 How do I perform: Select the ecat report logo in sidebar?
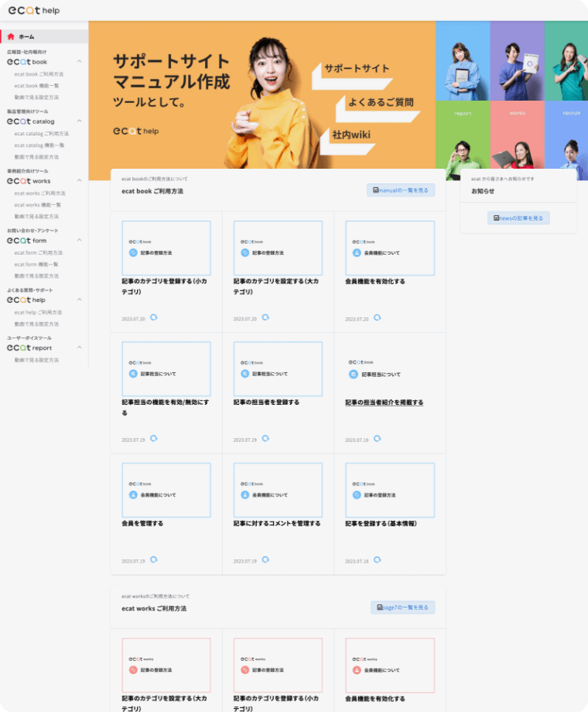tap(29, 347)
